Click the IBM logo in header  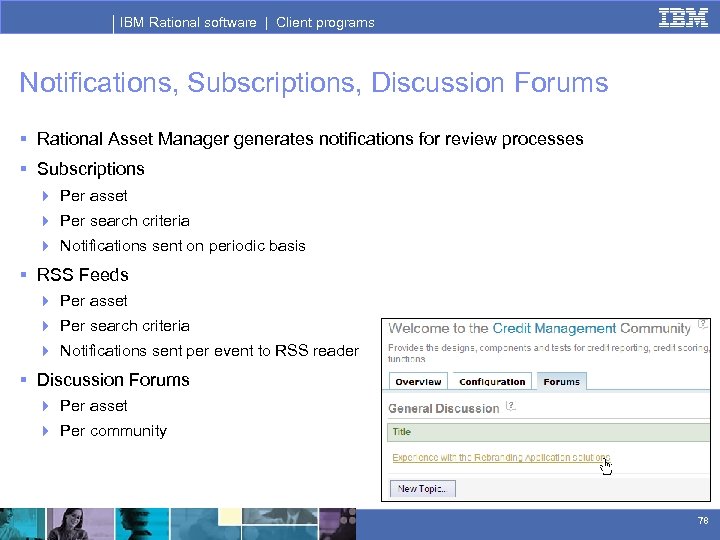tap(683, 18)
